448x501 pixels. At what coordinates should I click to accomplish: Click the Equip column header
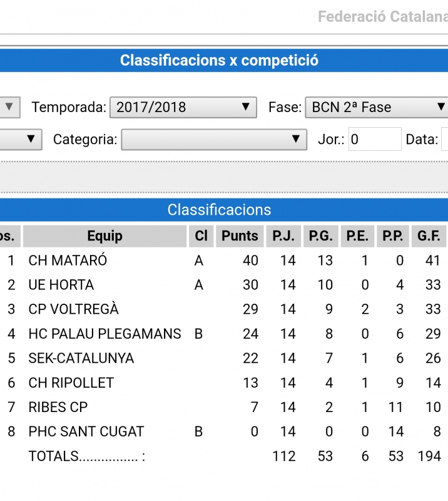(104, 236)
